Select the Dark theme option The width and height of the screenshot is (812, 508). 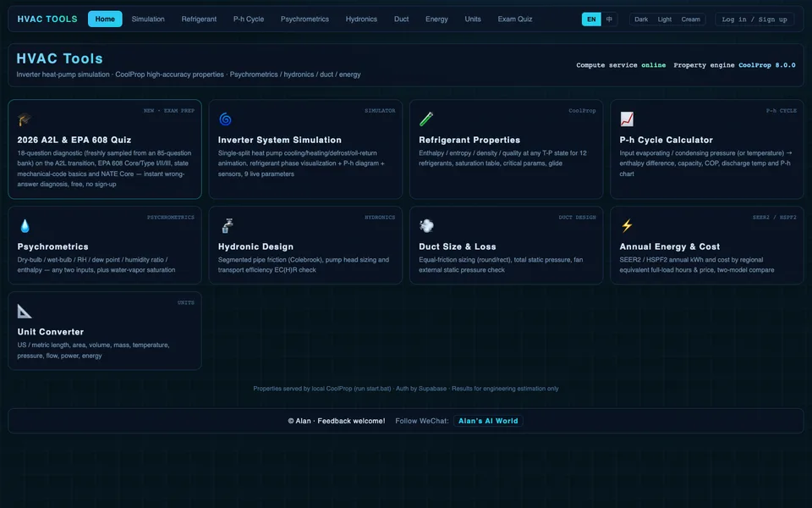[641, 19]
